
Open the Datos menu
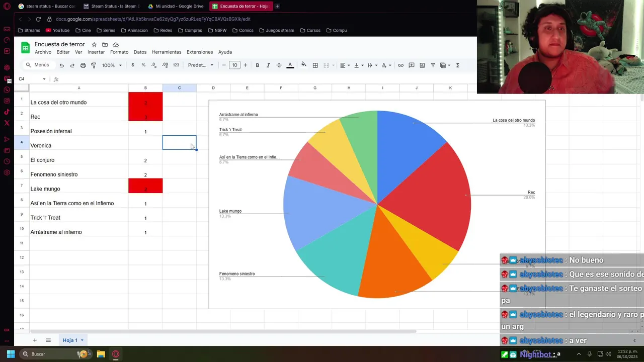140,52
